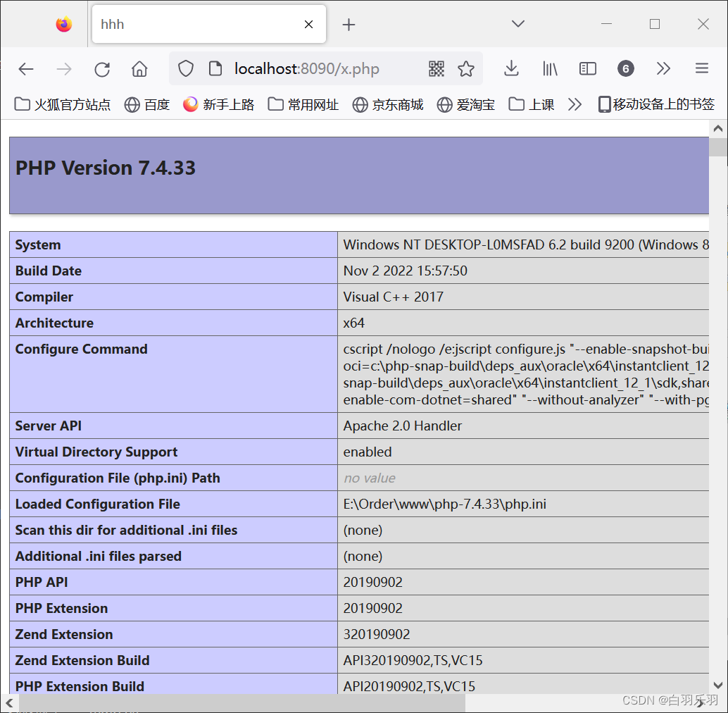Open the Firefox hamburger menu
The height and width of the screenshot is (713, 728).
click(x=702, y=68)
